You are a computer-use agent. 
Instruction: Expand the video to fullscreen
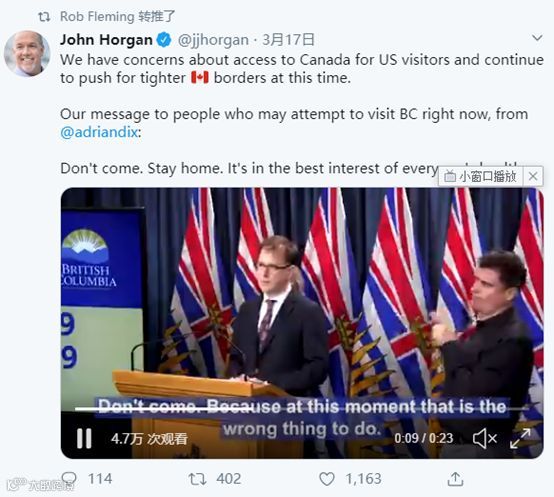pos(520,438)
